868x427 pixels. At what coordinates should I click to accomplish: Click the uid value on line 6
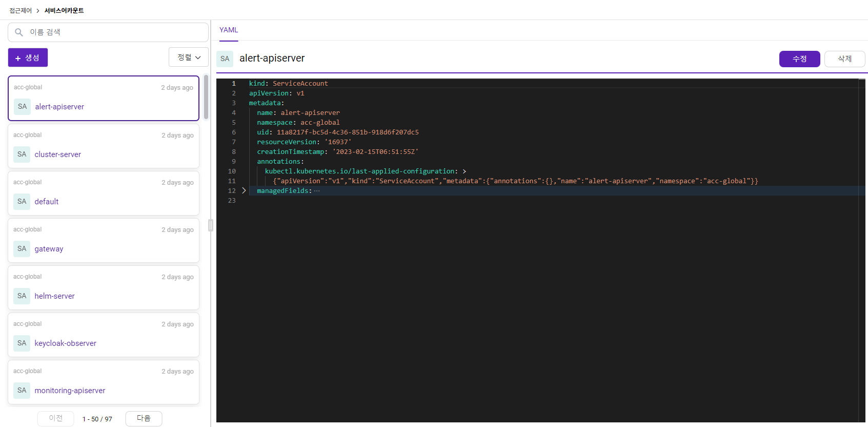[348, 132]
